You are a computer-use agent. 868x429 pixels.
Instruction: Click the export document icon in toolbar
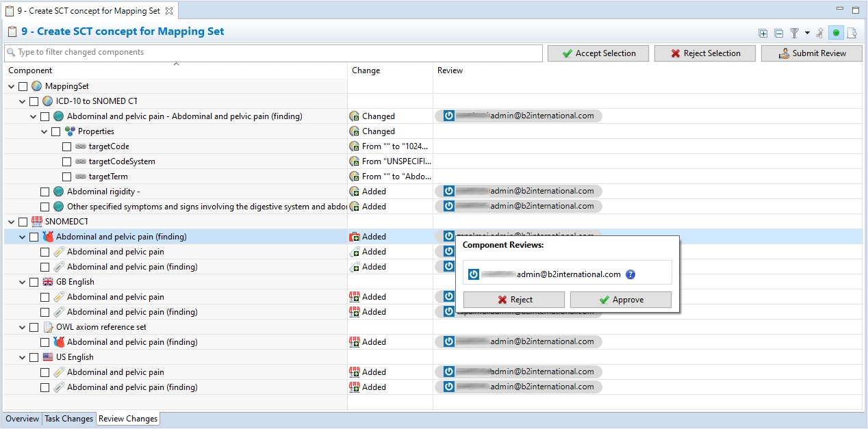point(852,33)
